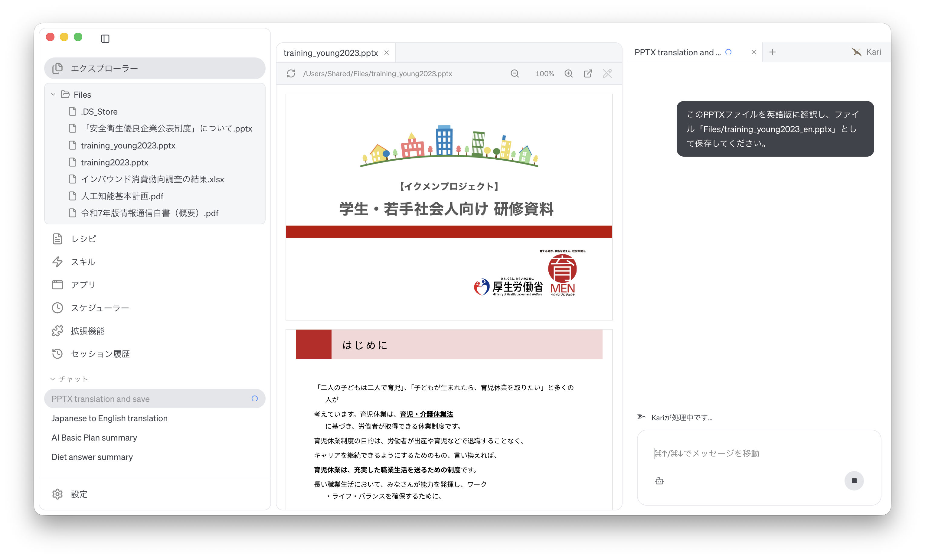Click the user message about PPTX translation
Viewport: 925px width, 560px height.
coord(775,129)
